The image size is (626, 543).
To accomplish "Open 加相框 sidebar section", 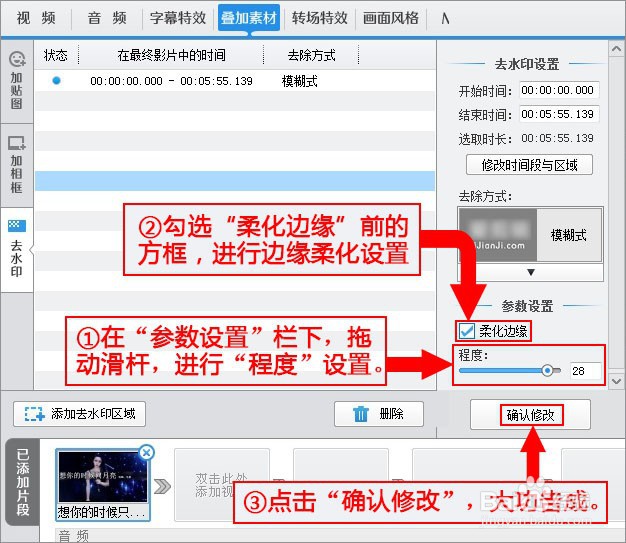I will tap(17, 165).
